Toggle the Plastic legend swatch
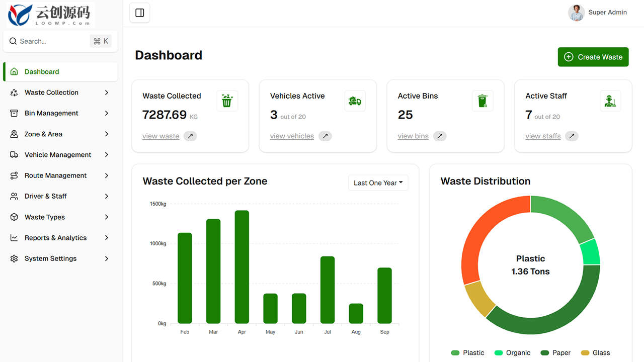The width and height of the screenshot is (644, 362). [x=455, y=353]
